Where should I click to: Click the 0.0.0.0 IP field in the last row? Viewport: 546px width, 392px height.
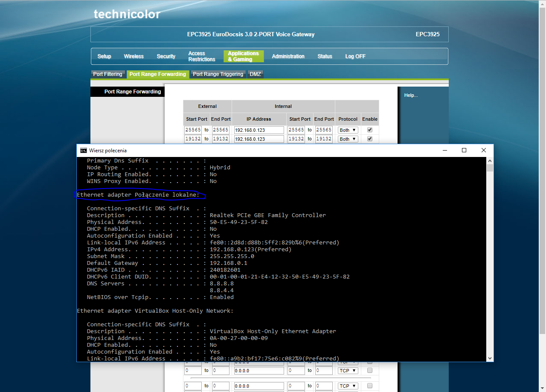click(259, 386)
